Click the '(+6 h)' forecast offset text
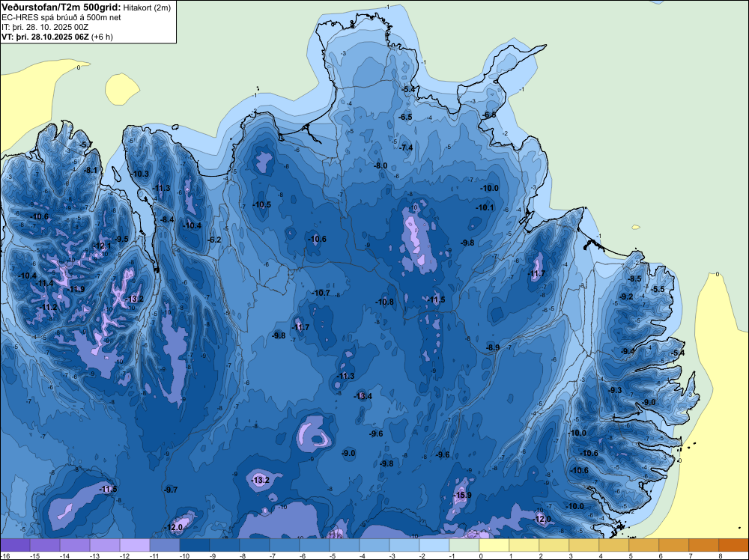This screenshot has width=749, height=560. pos(102,37)
